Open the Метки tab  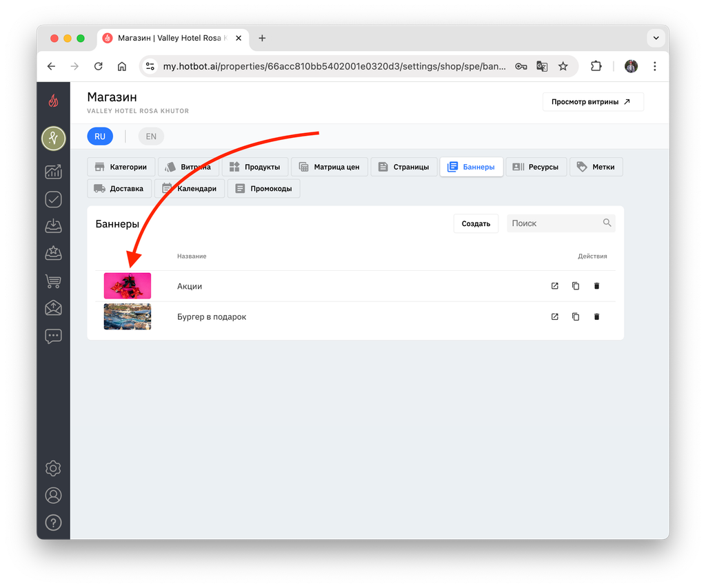596,167
